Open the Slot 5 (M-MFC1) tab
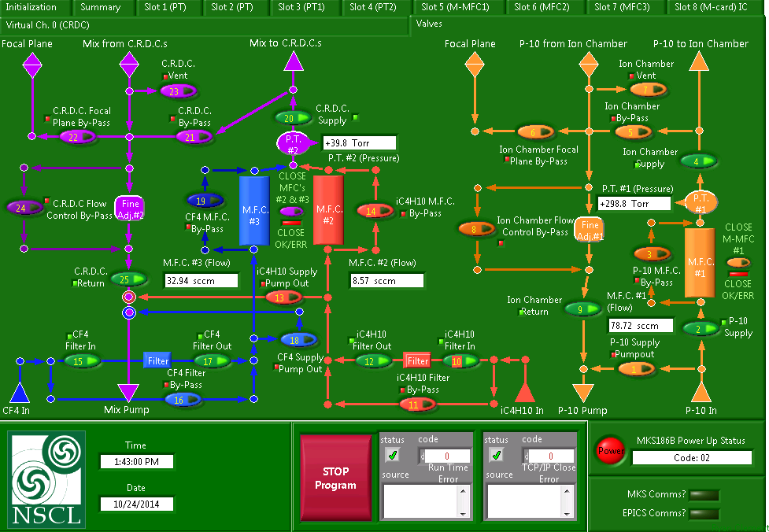This screenshot has width=769, height=532. coord(465,7)
